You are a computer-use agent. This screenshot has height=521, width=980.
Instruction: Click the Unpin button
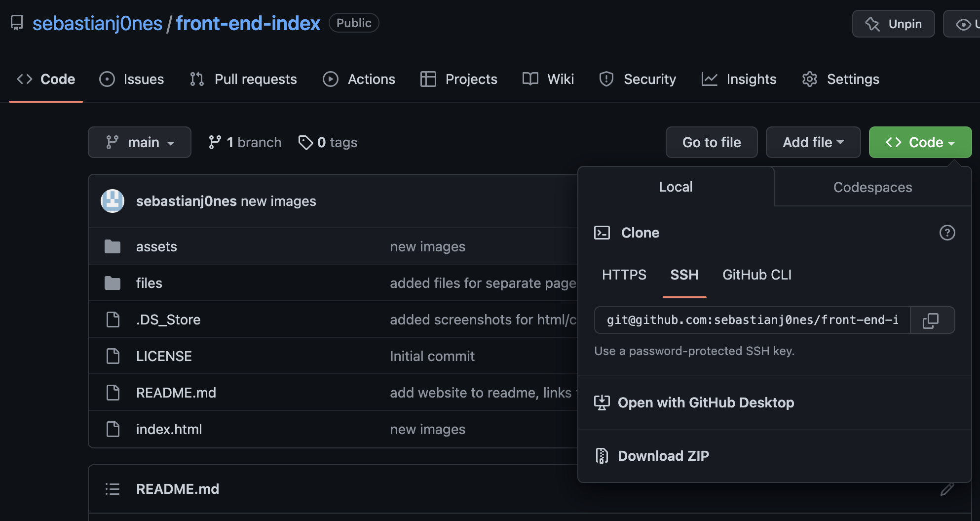point(893,24)
